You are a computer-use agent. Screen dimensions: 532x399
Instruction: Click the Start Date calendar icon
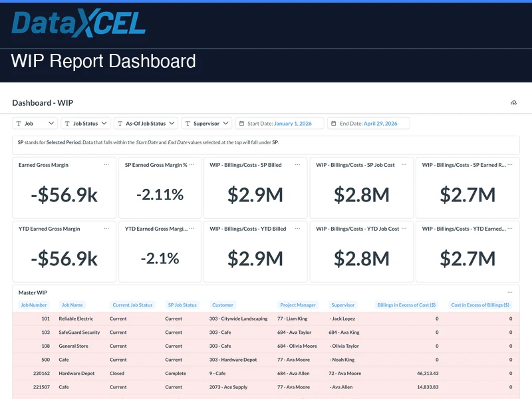coord(241,124)
